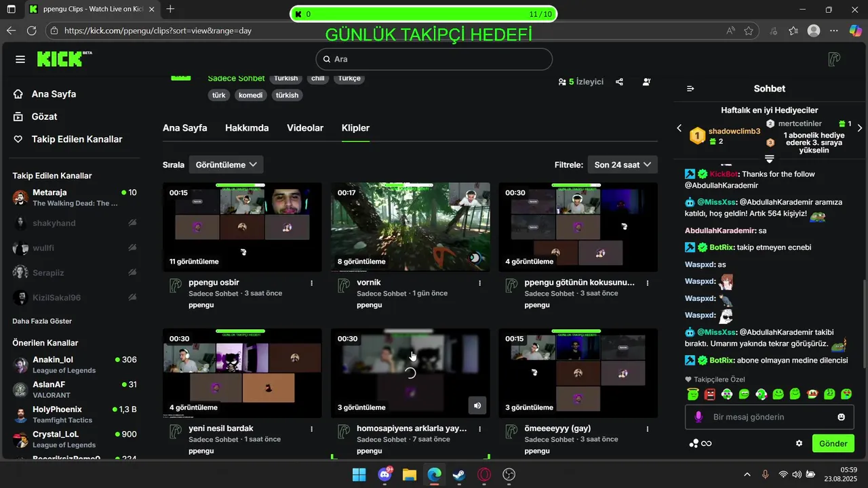The height and width of the screenshot is (488, 868).
Task: Reload the browser page
Action: coord(31,30)
